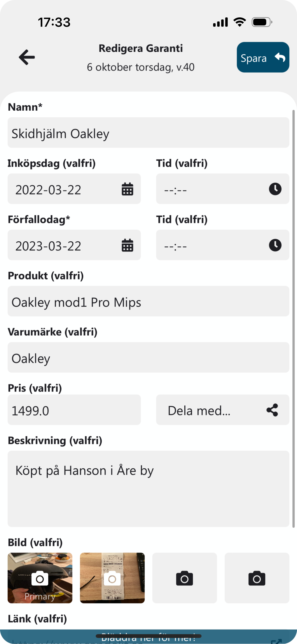Add photo in fourth image slot

point(257,578)
